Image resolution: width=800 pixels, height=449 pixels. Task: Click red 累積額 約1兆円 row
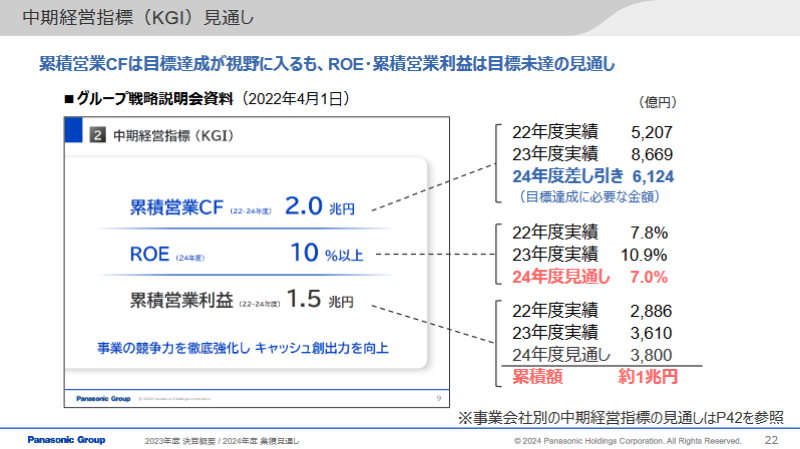coord(595,377)
